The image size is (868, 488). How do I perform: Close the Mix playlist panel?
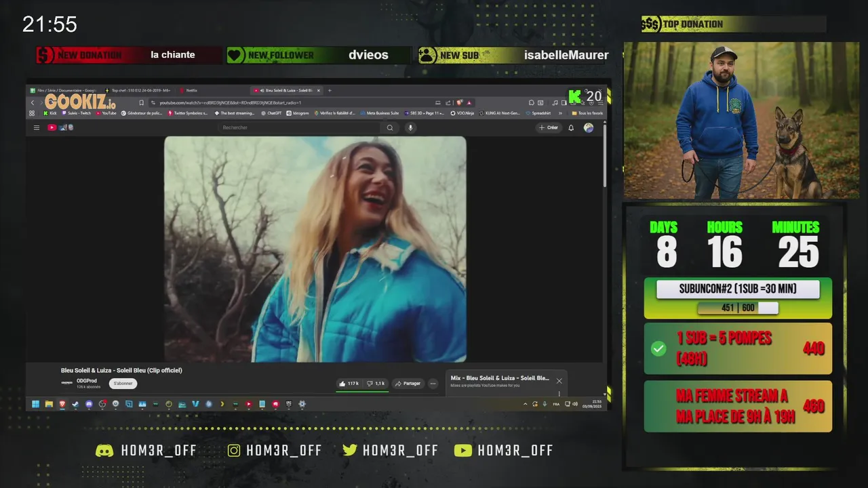point(559,381)
